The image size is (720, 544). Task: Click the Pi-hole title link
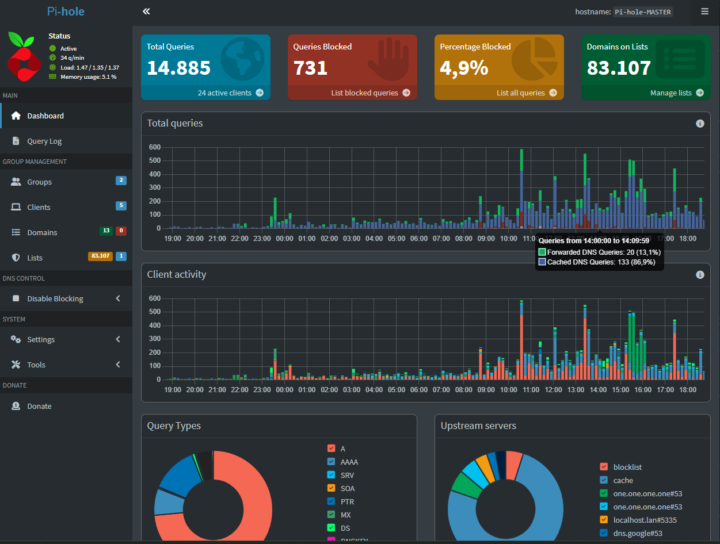click(x=66, y=11)
